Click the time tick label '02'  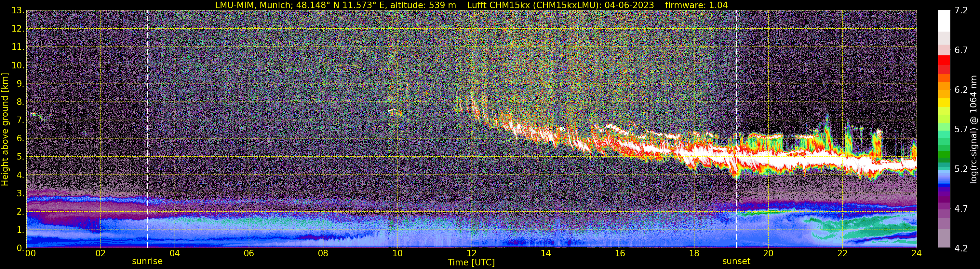(100, 253)
